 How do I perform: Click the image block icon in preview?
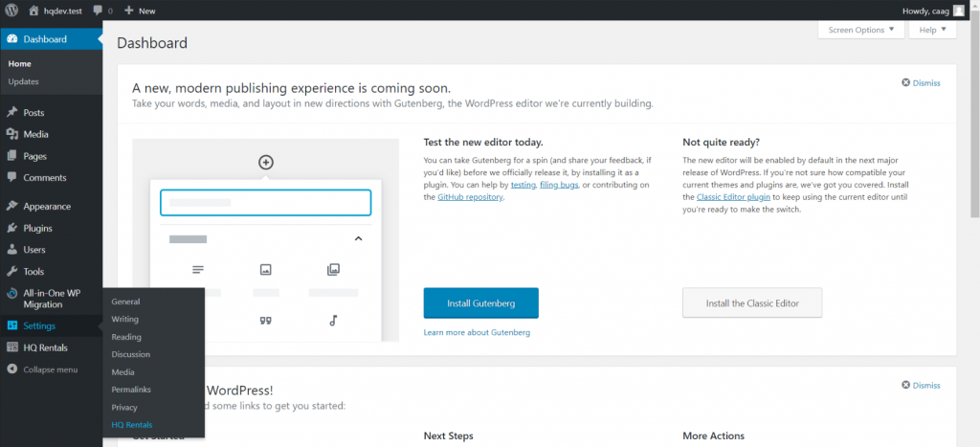(266, 270)
